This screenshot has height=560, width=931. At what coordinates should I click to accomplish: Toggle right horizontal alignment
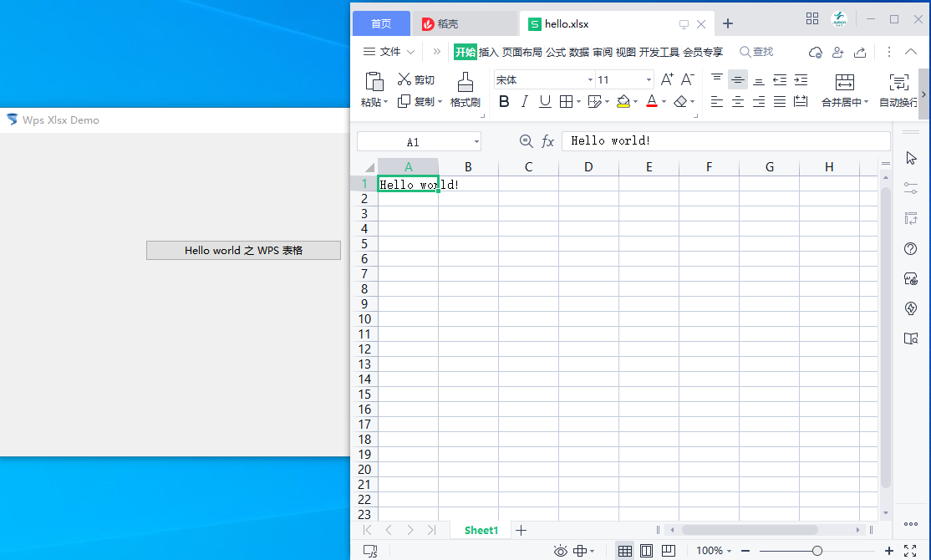click(x=759, y=102)
